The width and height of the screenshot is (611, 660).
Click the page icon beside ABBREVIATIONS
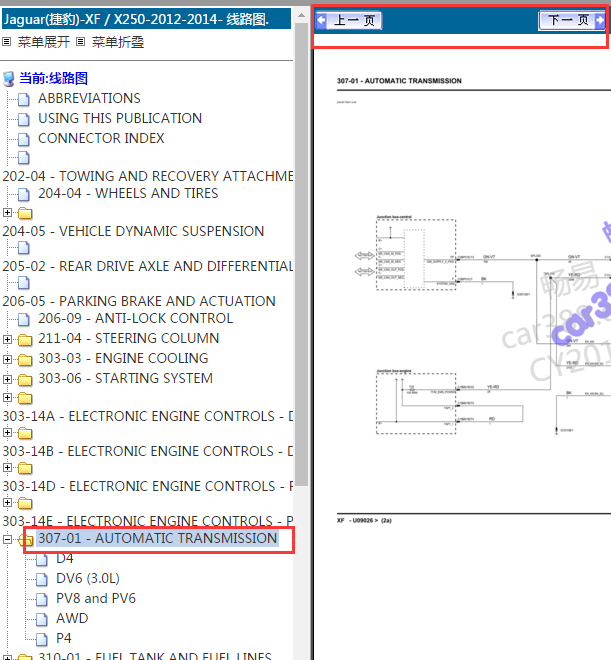point(24,99)
